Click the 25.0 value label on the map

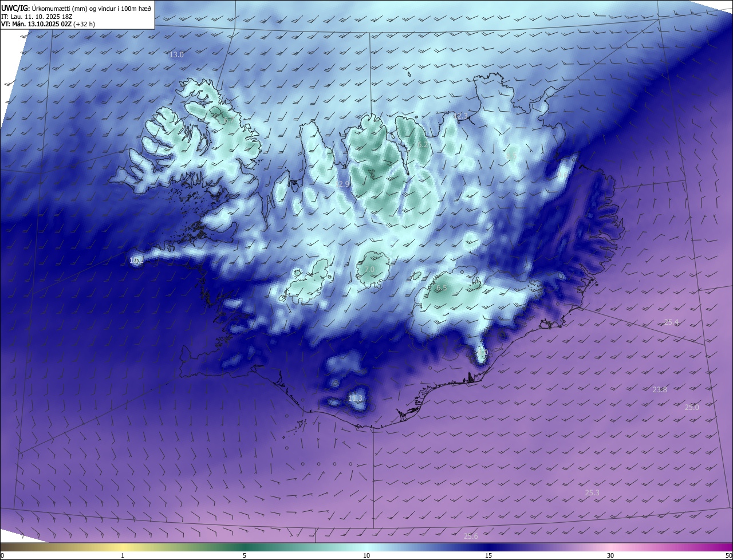pos(692,408)
